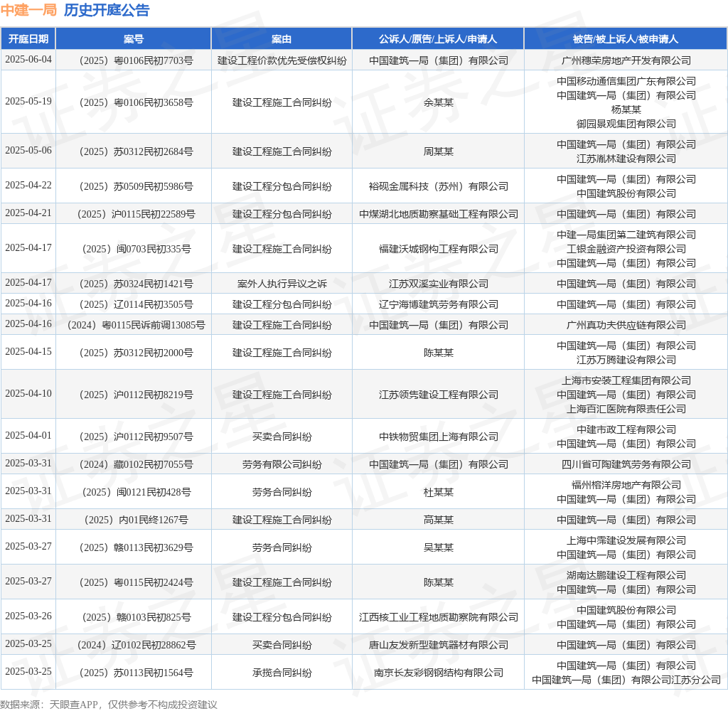Click defendant 上海百汇医院有限责任公司

[626, 409]
